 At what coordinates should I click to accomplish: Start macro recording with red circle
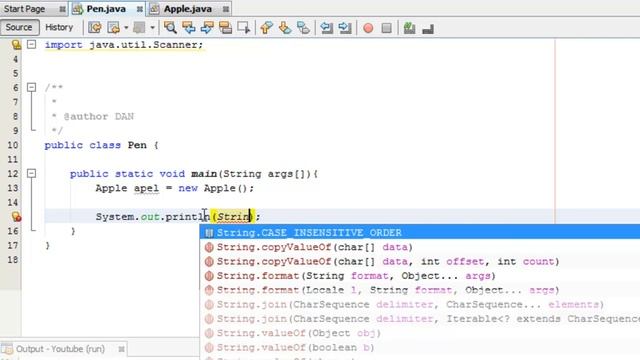pos(368,28)
